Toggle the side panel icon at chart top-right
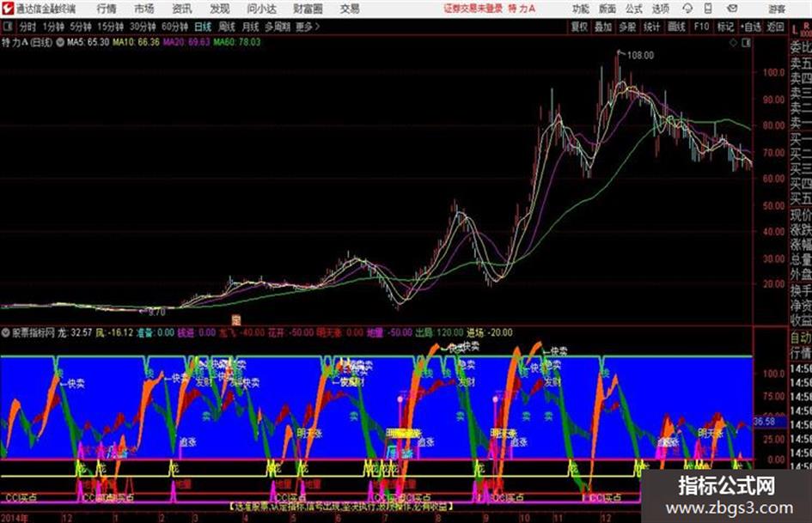812x523 pixels. pos(746,43)
